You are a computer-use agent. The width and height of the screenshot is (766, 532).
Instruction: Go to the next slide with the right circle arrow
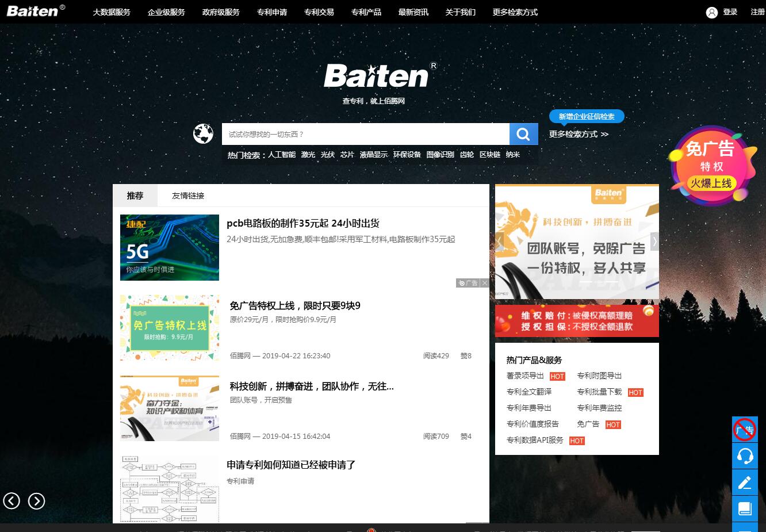coord(36,501)
